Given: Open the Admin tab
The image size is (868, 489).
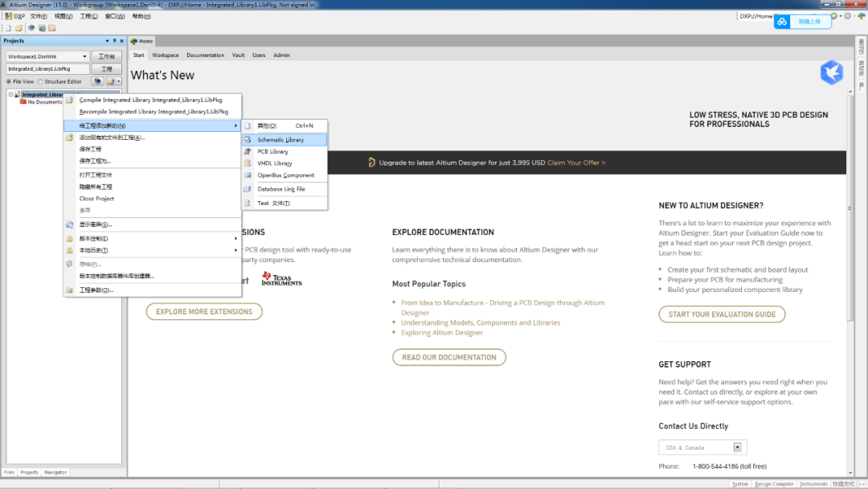Looking at the screenshot, I should click(281, 55).
